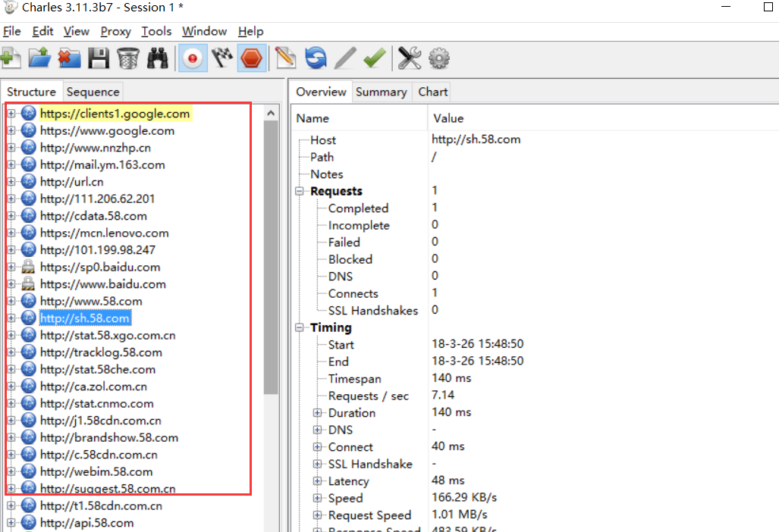Click the Compose pencil-on-paper icon

click(285, 58)
